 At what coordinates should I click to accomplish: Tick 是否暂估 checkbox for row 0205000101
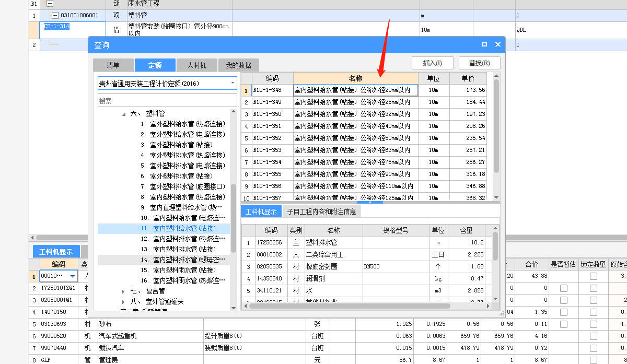564,300
